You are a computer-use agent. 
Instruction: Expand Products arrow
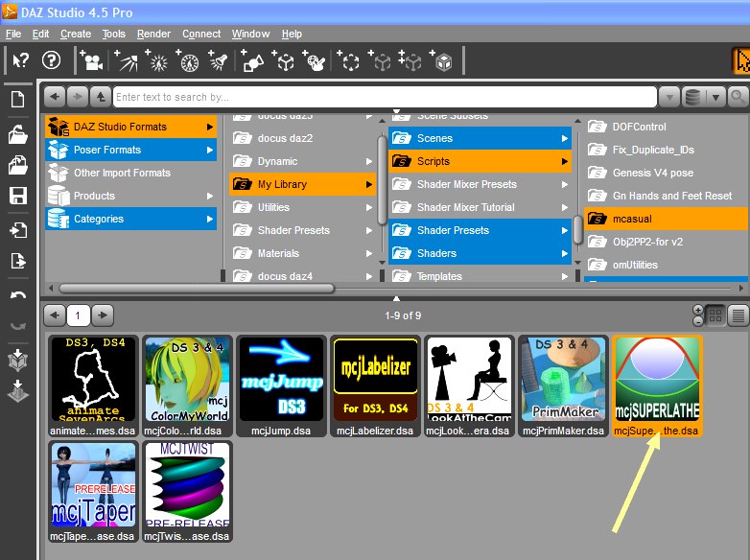click(209, 196)
